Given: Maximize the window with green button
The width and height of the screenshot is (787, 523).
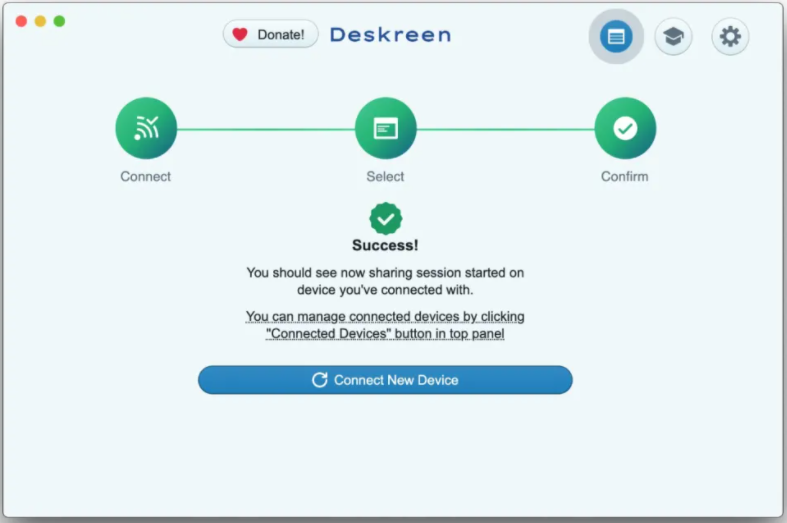Looking at the screenshot, I should click(59, 21).
